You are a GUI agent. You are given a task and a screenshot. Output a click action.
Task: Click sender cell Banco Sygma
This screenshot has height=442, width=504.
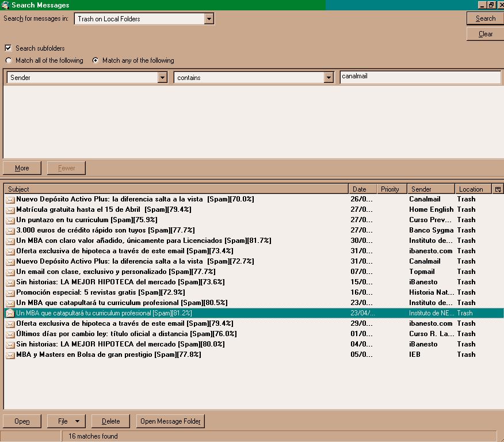(x=432, y=230)
